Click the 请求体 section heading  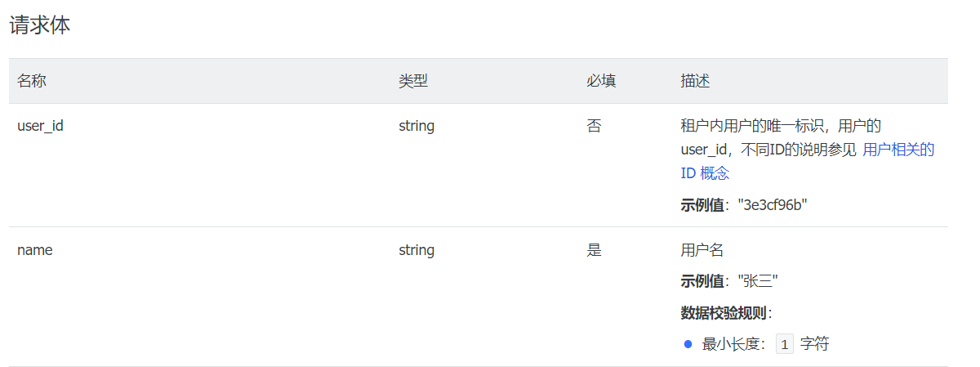pyautogui.click(x=40, y=25)
